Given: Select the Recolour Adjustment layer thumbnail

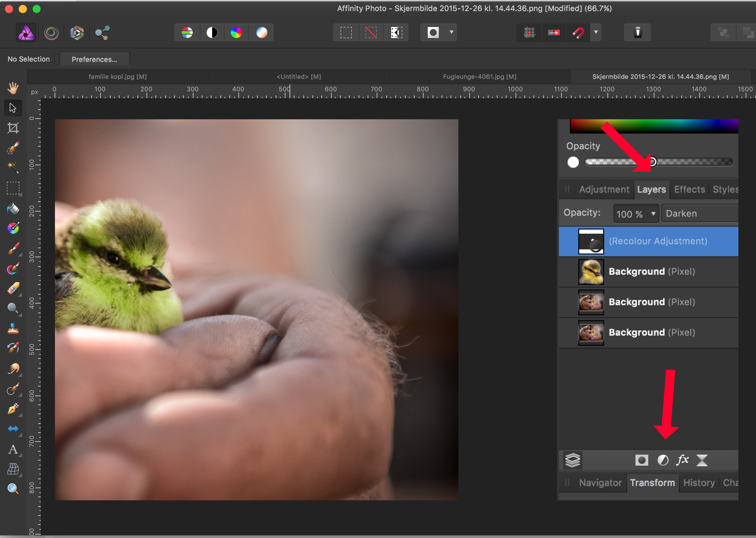Looking at the screenshot, I should (x=592, y=241).
